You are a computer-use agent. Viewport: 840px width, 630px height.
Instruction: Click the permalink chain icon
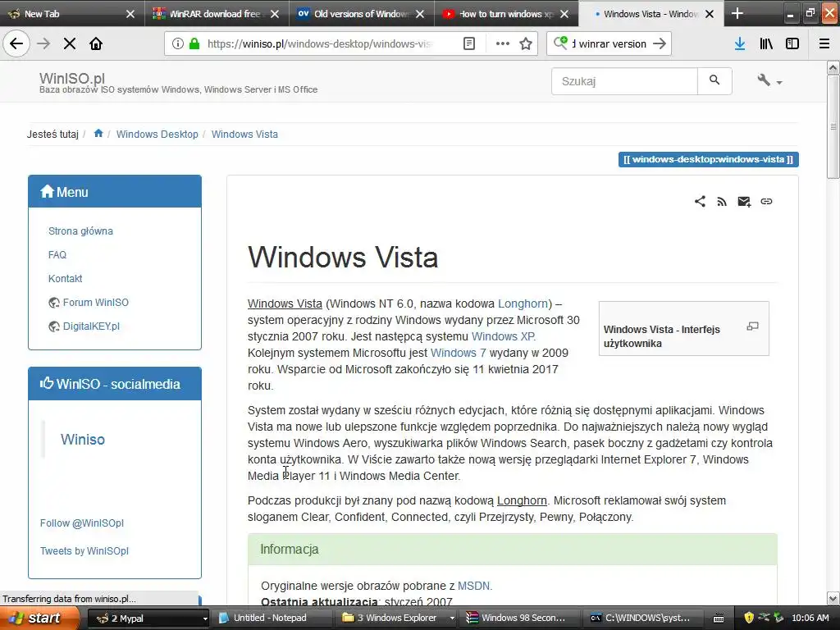tap(766, 202)
